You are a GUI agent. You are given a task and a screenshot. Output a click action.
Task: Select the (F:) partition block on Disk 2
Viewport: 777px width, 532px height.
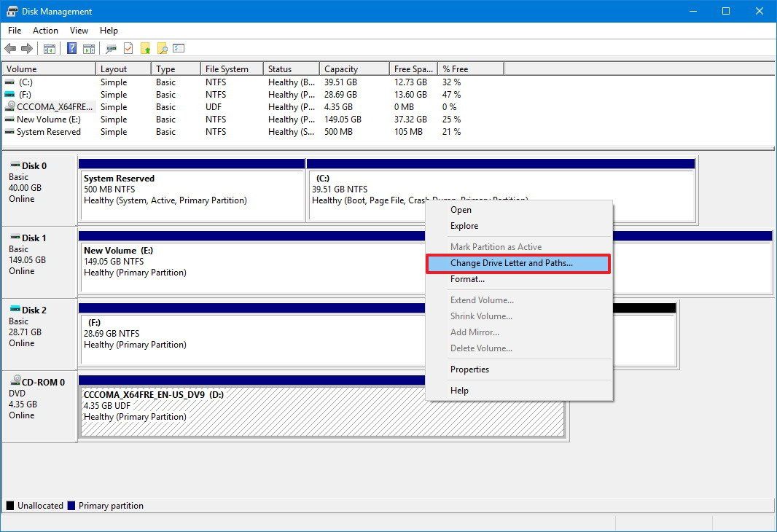pyautogui.click(x=219, y=335)
